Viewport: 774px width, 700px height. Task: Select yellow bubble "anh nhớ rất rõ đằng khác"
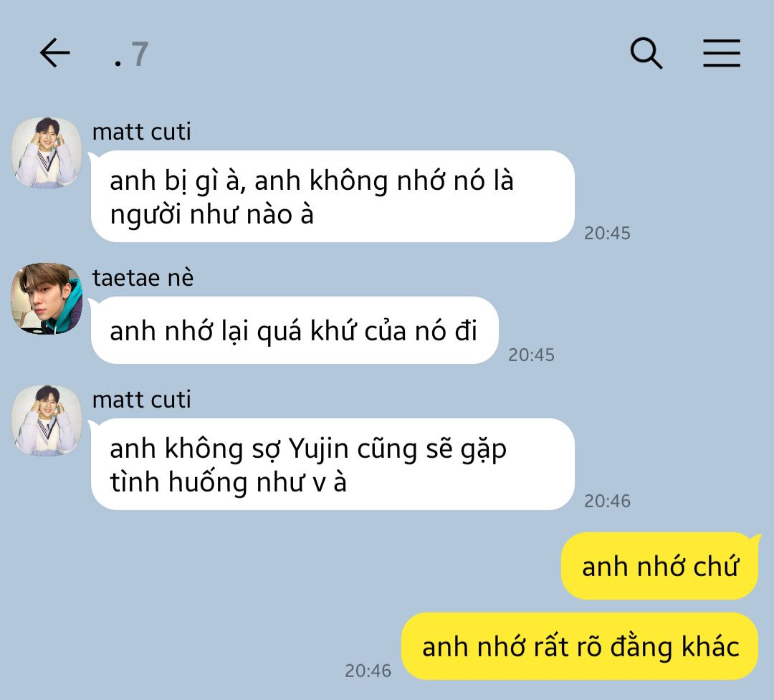(x=580, y=646)
